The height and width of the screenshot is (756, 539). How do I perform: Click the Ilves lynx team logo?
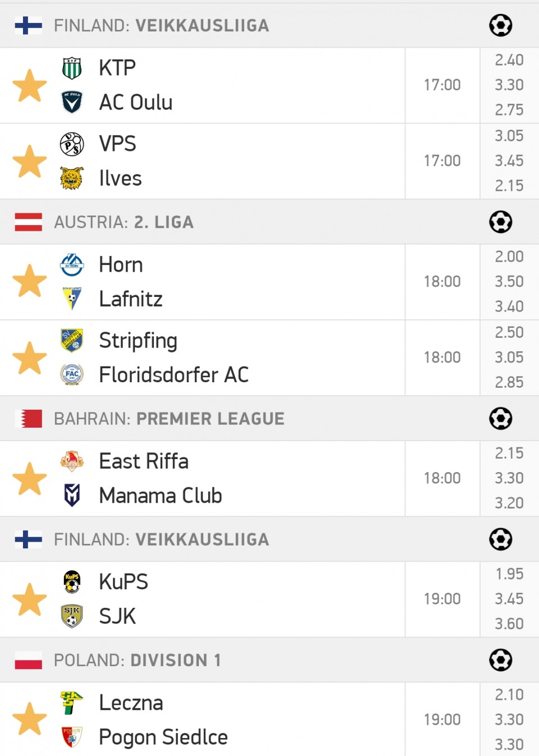72,178
